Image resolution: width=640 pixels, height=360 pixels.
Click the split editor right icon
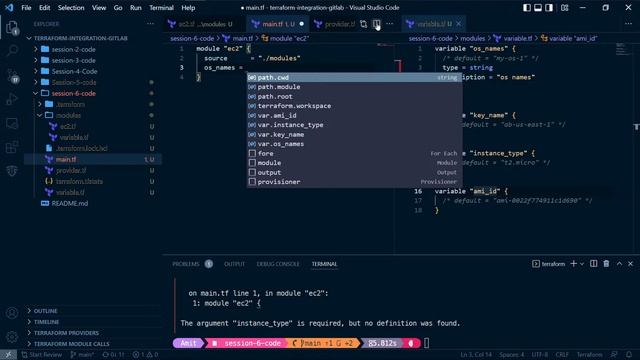tap(377, 24)
